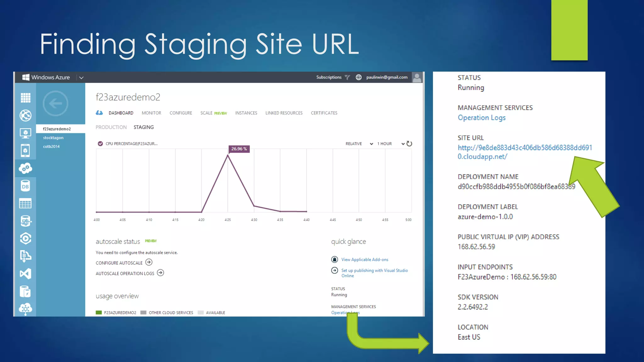Switch to the PRODUCTION environment tab

111,127
